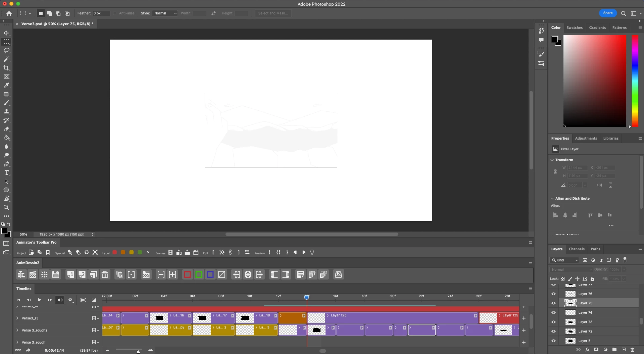The height and width of the screenshot is (354, 644).
Task: Select the Eyedropper tool
Action: click(6, 85)
